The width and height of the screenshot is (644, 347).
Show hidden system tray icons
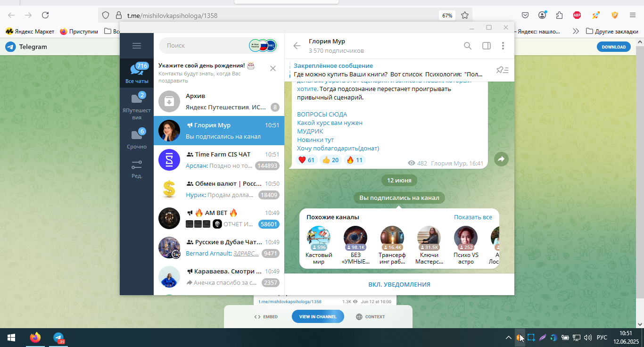click(x=508, y=338)
